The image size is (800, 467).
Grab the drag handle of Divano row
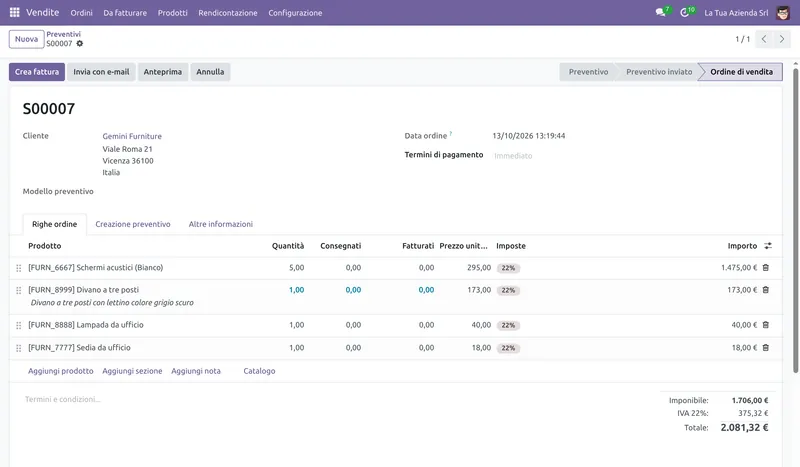tap(19, 290)
